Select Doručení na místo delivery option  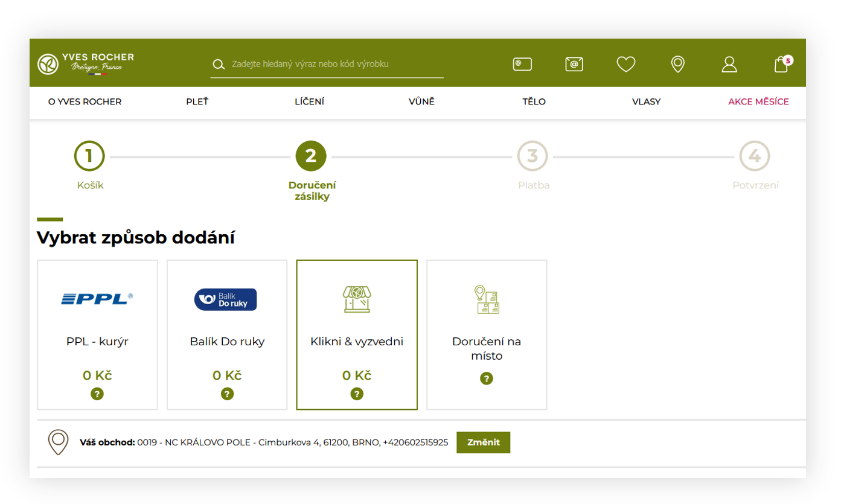click(x=487, y=335)
